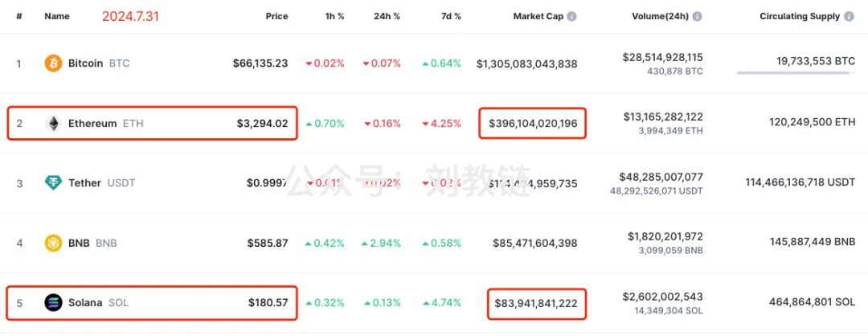This screenshot has height=336, width=868.
Task: Sort by 24h % column header
Action: point(387,17)
